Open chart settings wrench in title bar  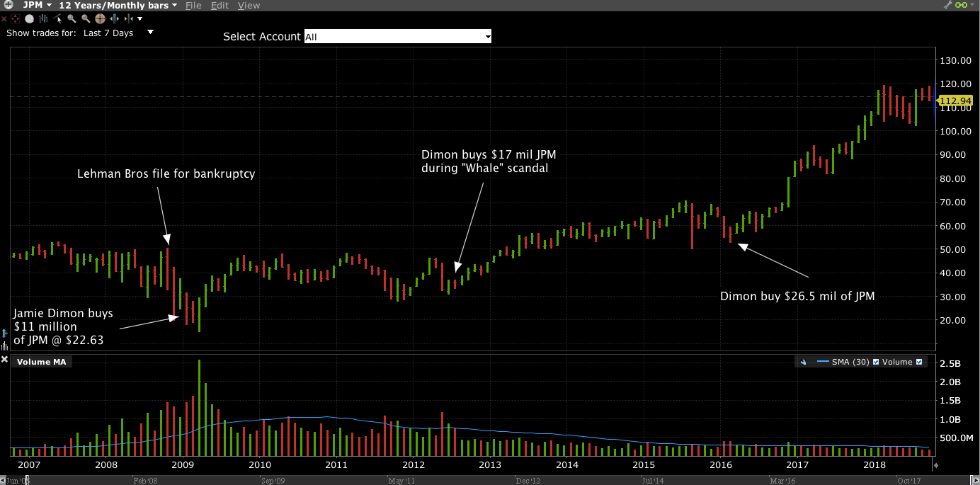[x=949, y=5]
